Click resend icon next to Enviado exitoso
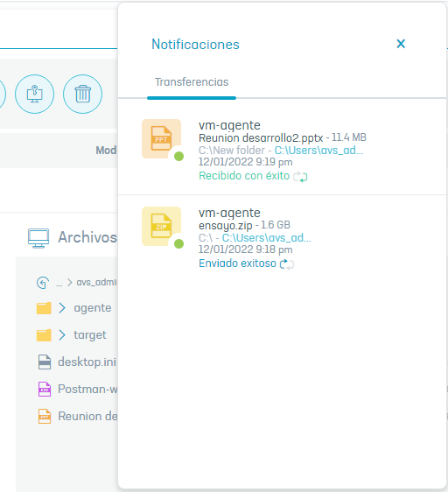This screenshot has height=492, width=448. [287, 264]
